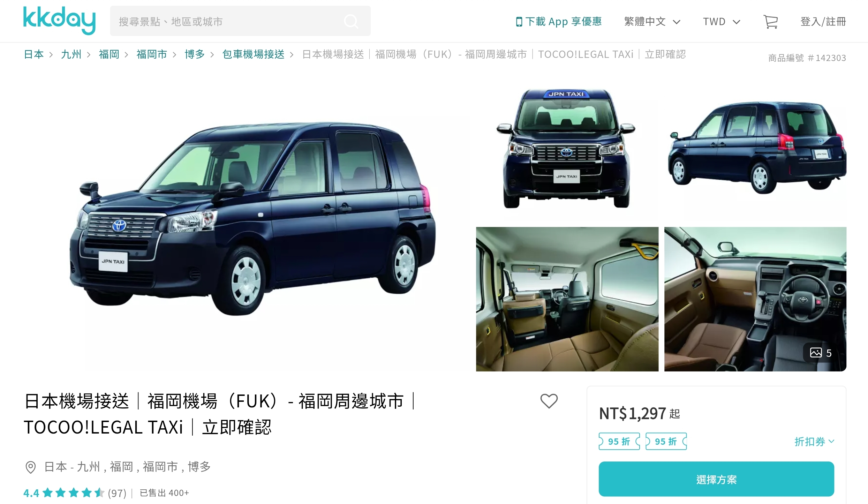Image resolution: width=868 pixels, height=504 pixels.
Task: Click the search magnifier icon
Action: click(x=351, y=21)
